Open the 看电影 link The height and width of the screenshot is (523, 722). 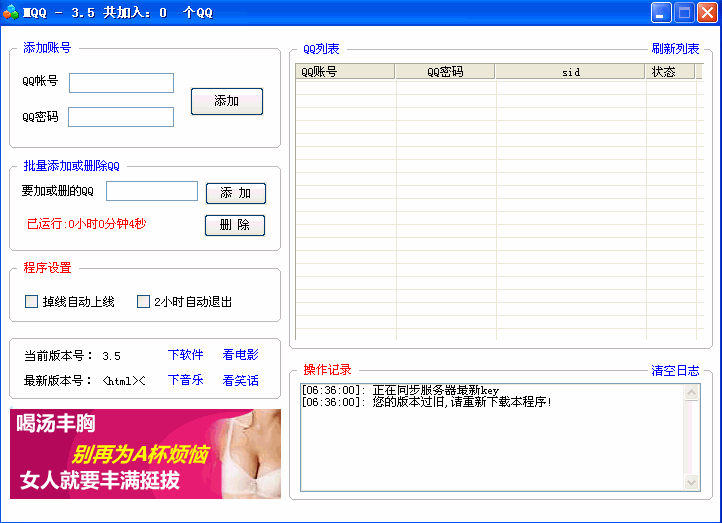(x=240, y=354)
